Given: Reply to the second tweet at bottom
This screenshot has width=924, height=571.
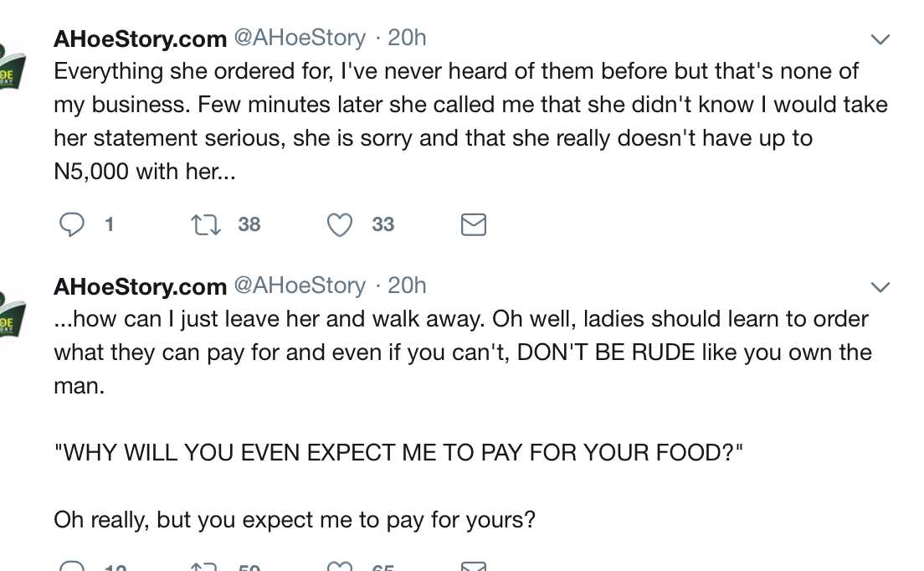Looking at the screenshot, I should [x=73, y=567].
